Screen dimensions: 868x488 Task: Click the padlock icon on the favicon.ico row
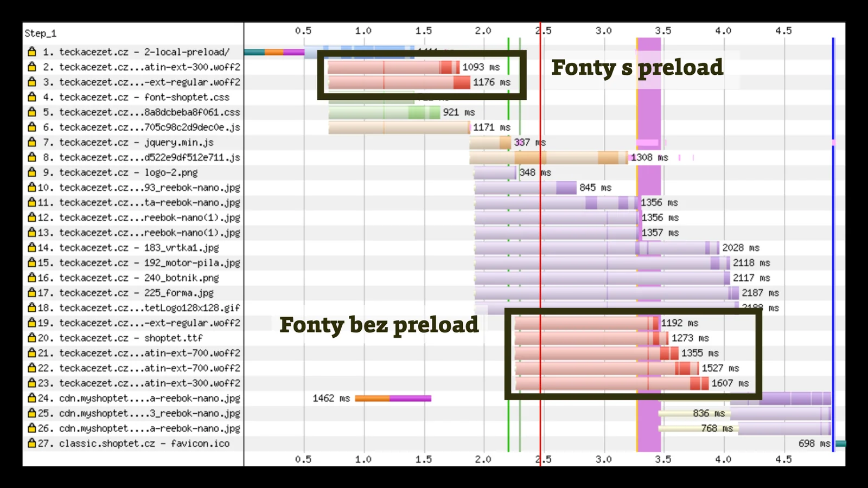point(31,443)
